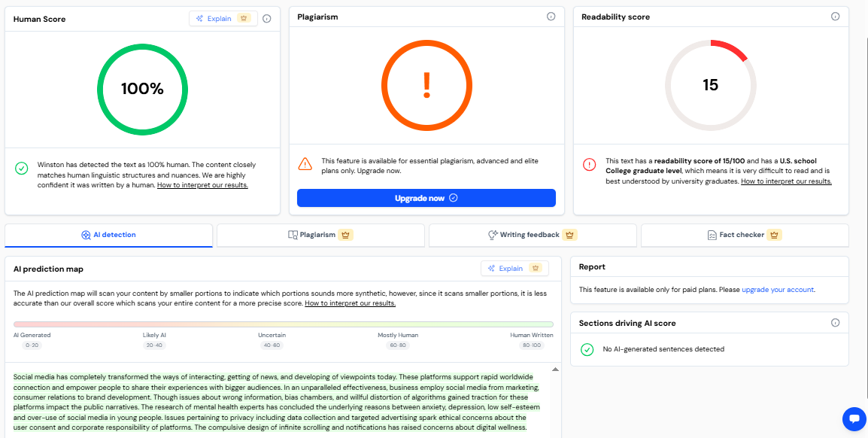Open interpret results link in Readability panel
The width and height of the screenshot is (868, 438).
tap(786, 181)
